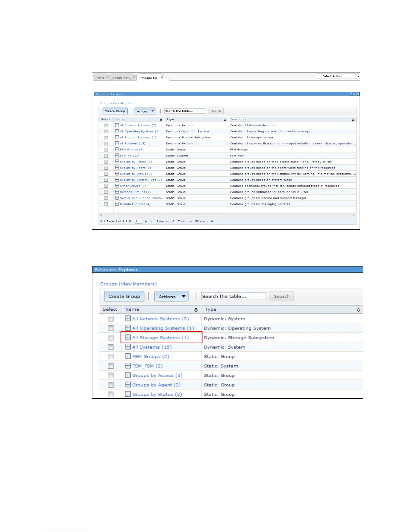Click 'Dynamic: Storage Subsystem' cell, lower screenshot

[239, 338]
